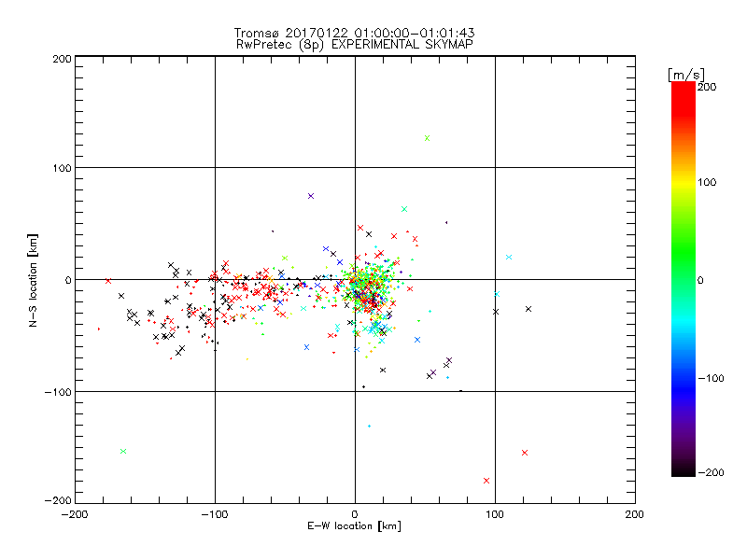Viewport: 747px width, 560px height.
Task: Click the E-W axis '-200' tick label
Action: [75, 515]
